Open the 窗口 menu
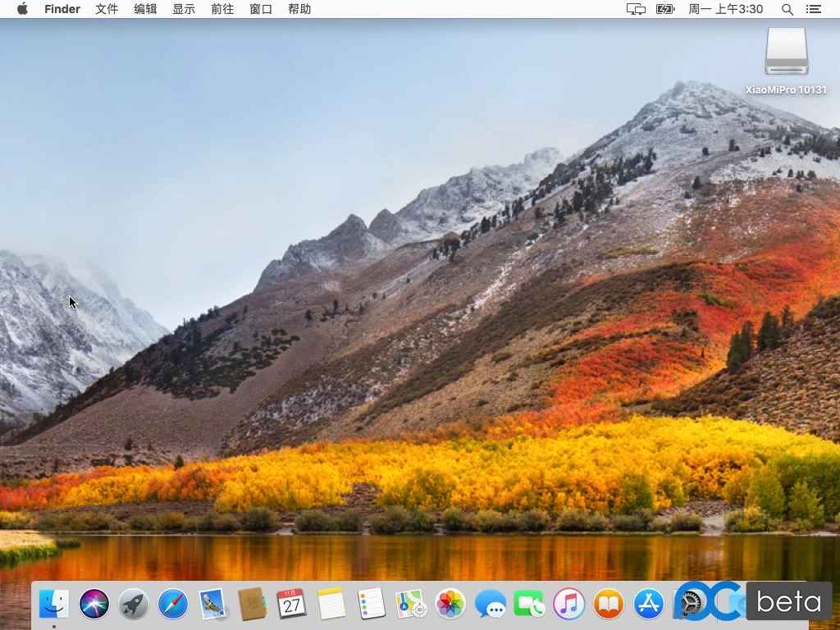 [261, 9]
